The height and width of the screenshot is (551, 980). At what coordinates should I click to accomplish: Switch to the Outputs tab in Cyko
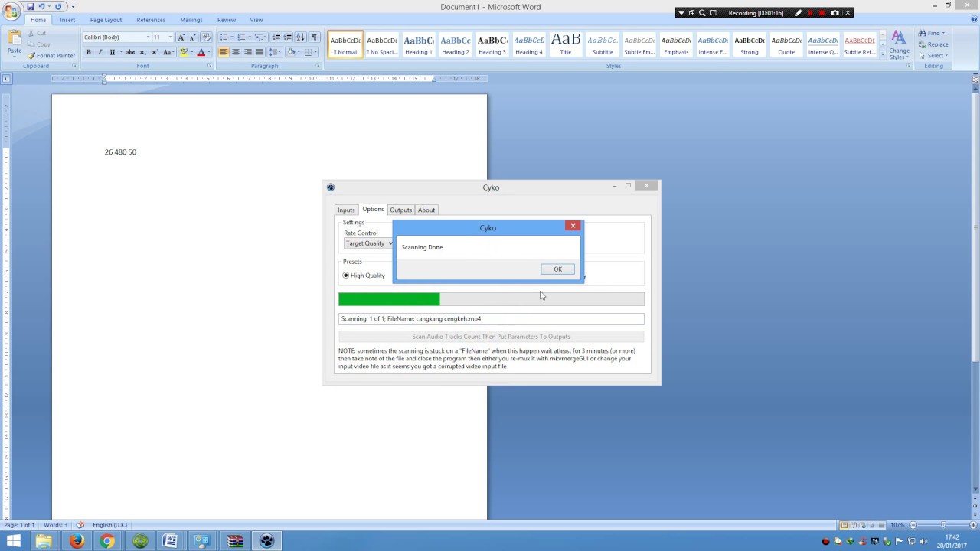[400, 210]
